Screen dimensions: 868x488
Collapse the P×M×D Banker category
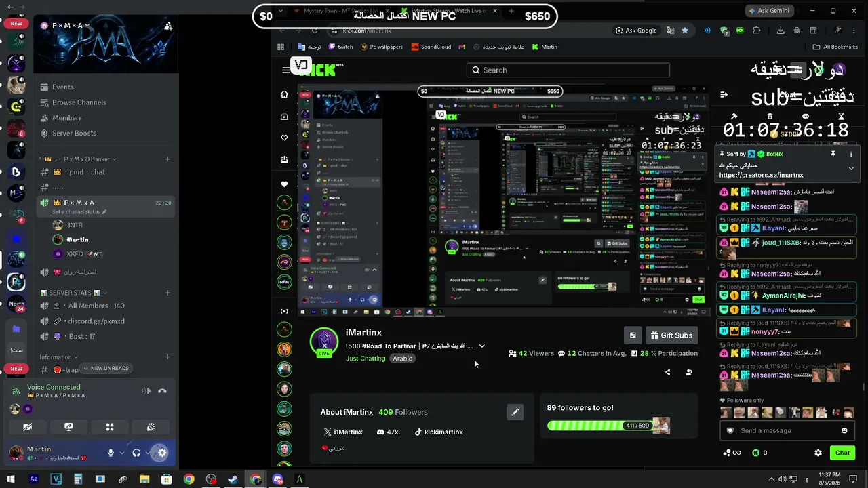(x=79, y=159)
